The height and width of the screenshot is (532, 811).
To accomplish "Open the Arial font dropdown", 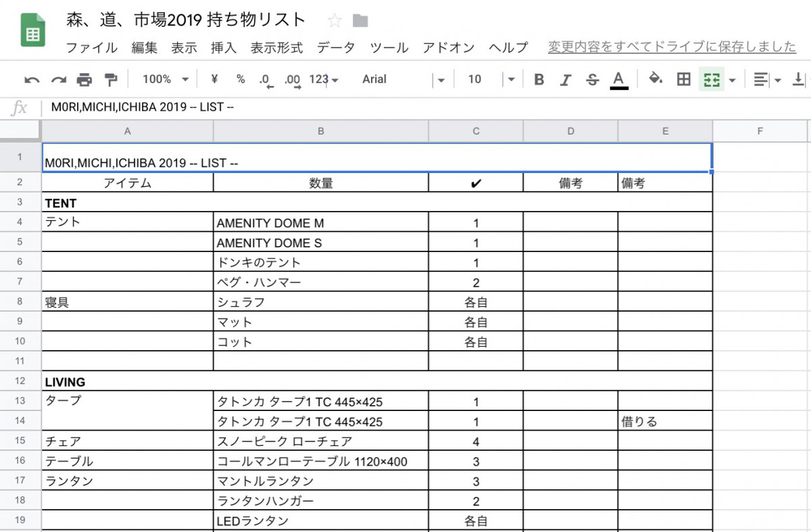I will coord(403,79).
